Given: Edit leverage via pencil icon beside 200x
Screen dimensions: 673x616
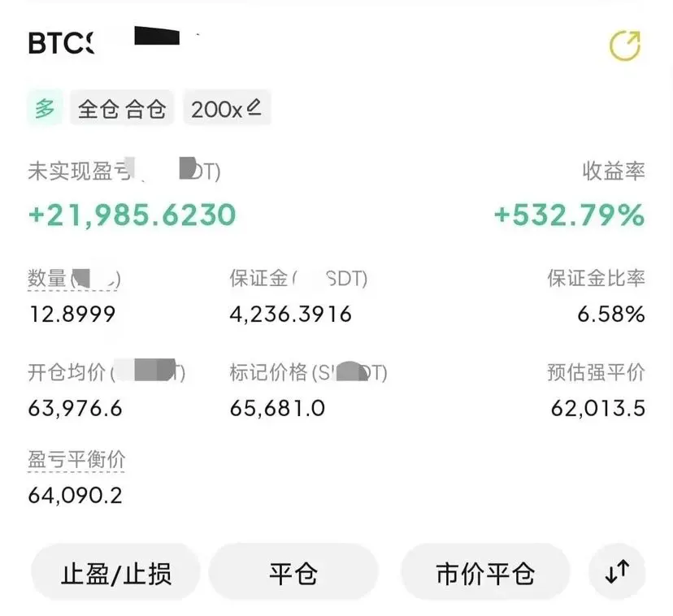Looking at the screenshot, I should (254, 107).
